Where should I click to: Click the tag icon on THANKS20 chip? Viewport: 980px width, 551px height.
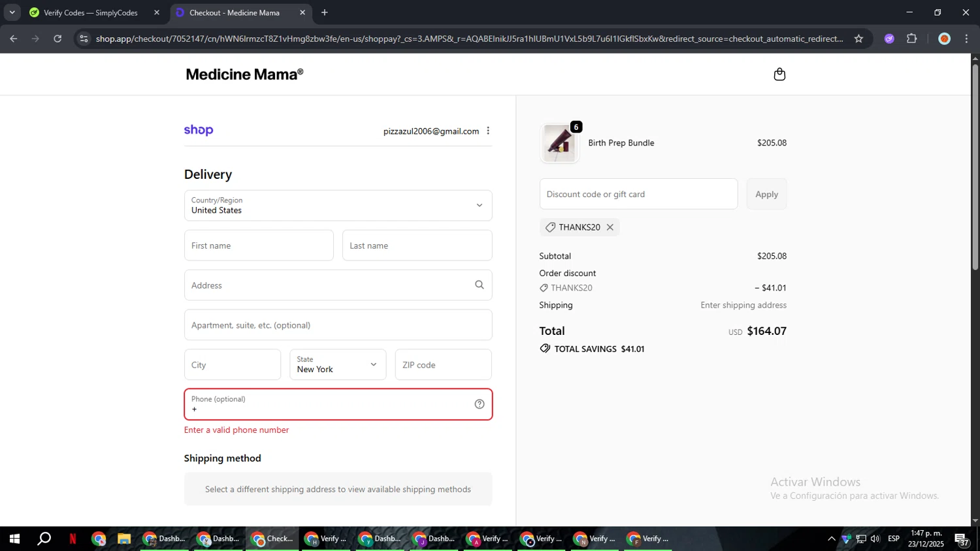(x=550, y=227)
